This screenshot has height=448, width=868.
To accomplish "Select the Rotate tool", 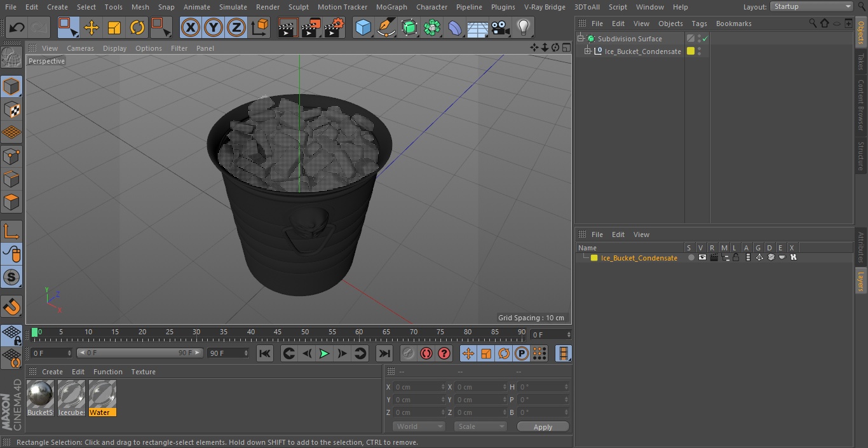I will [x=137, y=27].
